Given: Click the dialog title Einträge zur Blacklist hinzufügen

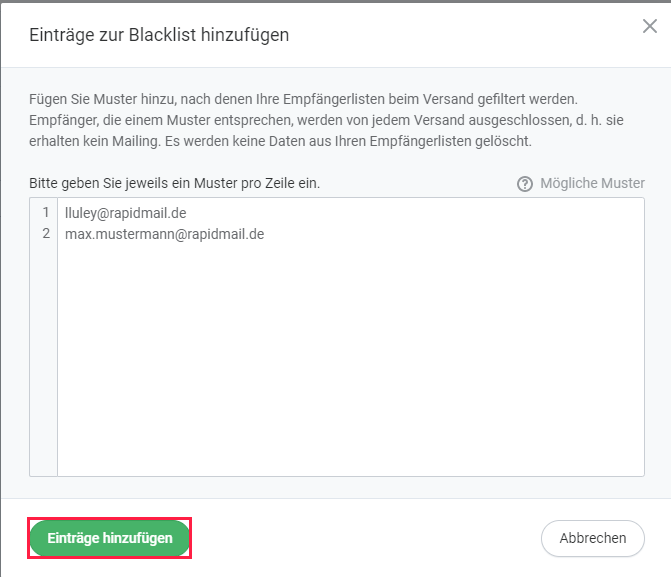Looking at the screenshot, I should coord(159,35).
